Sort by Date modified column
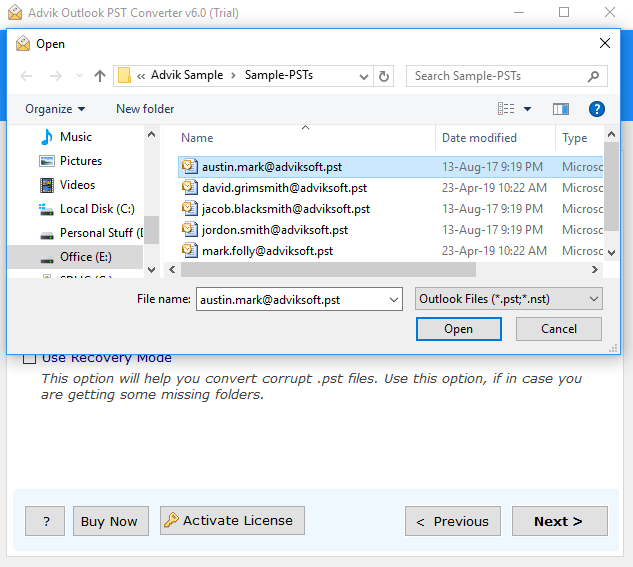633x567 pixels. pyautogui.click(x=479, y=138)
